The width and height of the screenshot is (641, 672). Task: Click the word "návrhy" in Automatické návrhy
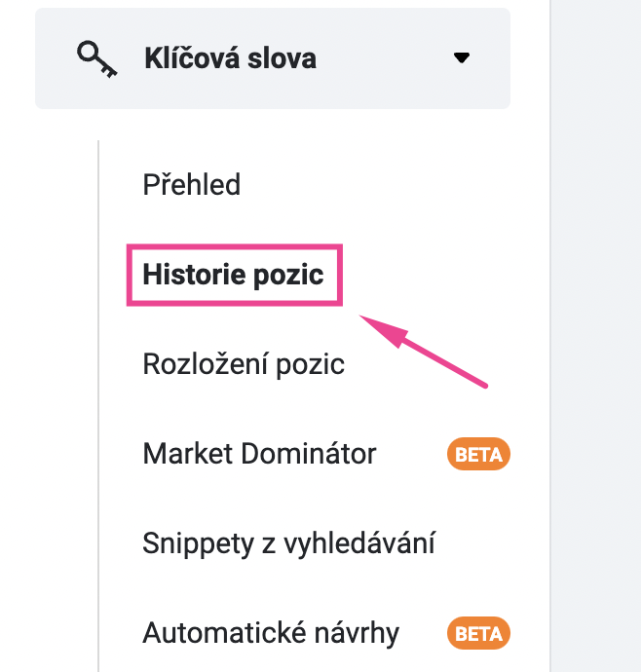[x=357, y=634]
